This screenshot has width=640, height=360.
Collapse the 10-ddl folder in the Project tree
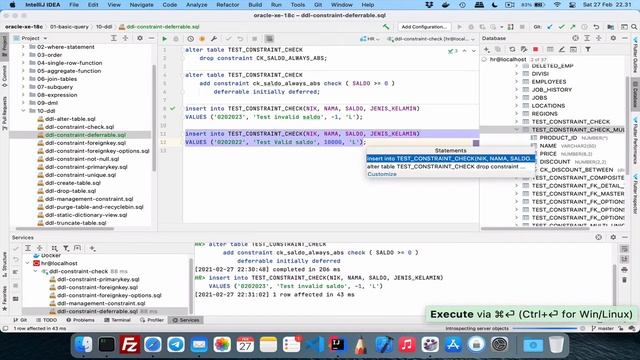point(23,111)
